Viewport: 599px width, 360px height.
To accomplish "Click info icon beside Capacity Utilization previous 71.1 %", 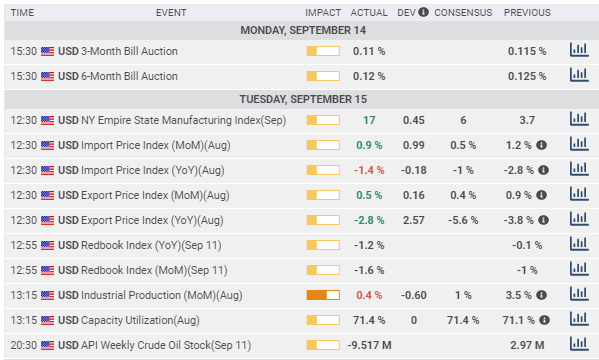I will coord(544,320).
